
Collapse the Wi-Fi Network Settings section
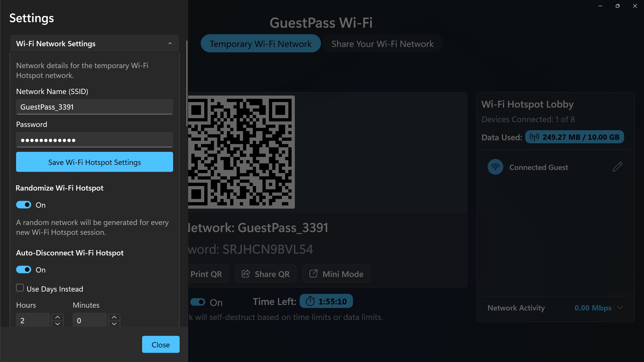(x=170, y=43)
